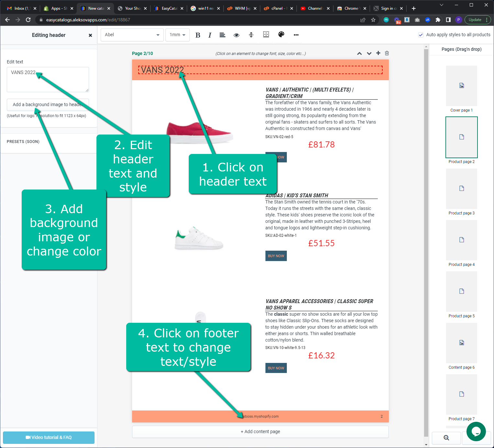Click Add a background image to header
The image size is (494, 448).
(x=48, y=104)
